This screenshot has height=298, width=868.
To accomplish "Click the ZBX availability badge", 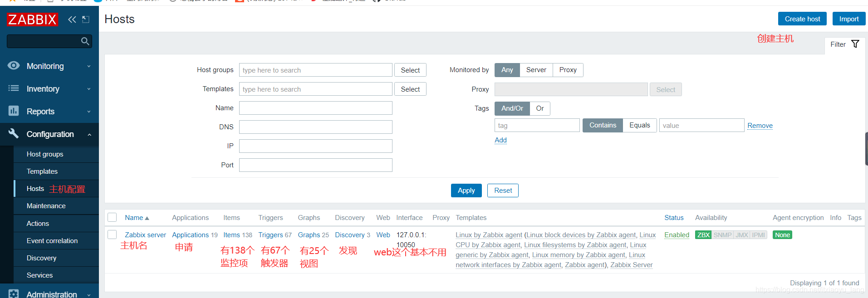I will 703,235.
